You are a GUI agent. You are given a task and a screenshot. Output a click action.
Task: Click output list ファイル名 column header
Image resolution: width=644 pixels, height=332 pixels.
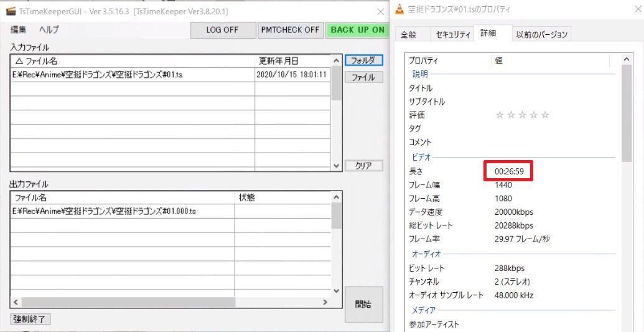(123, 197)
